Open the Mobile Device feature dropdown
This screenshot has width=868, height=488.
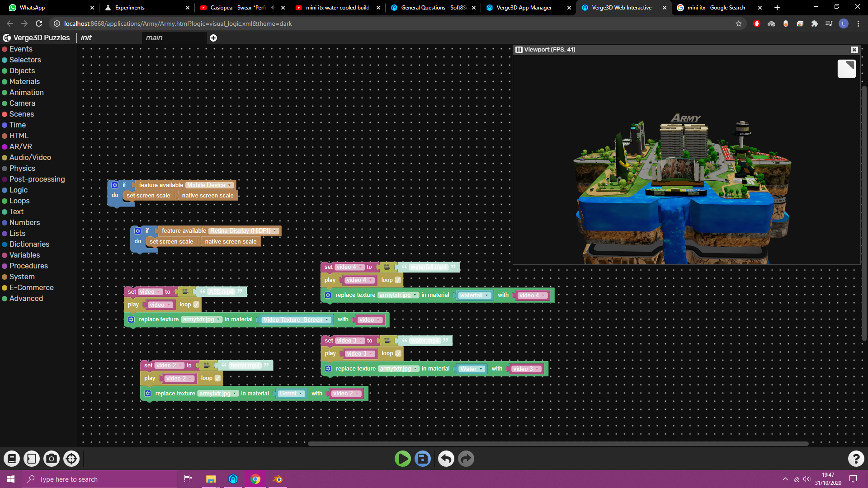click(210, 185)
